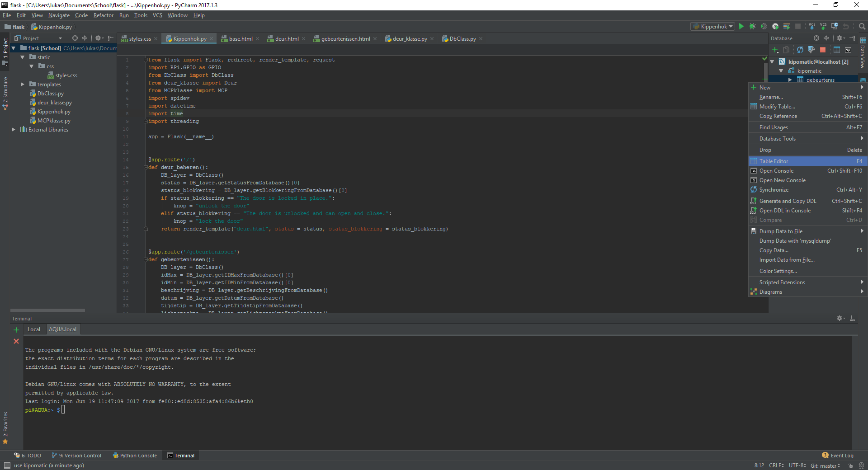The image size is (868, 470).
Task: Add a new terminal session with the plus icon
Action: point(16,330)
